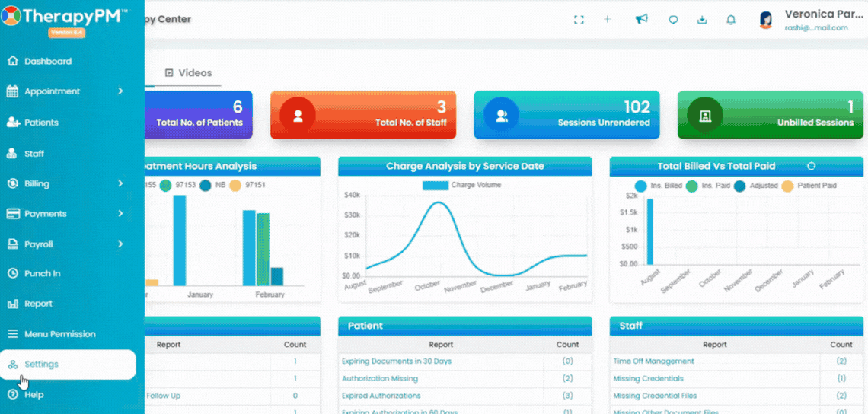
Task: Click the Total No. of Staff person icon
Action: click(x=298, y=116)
